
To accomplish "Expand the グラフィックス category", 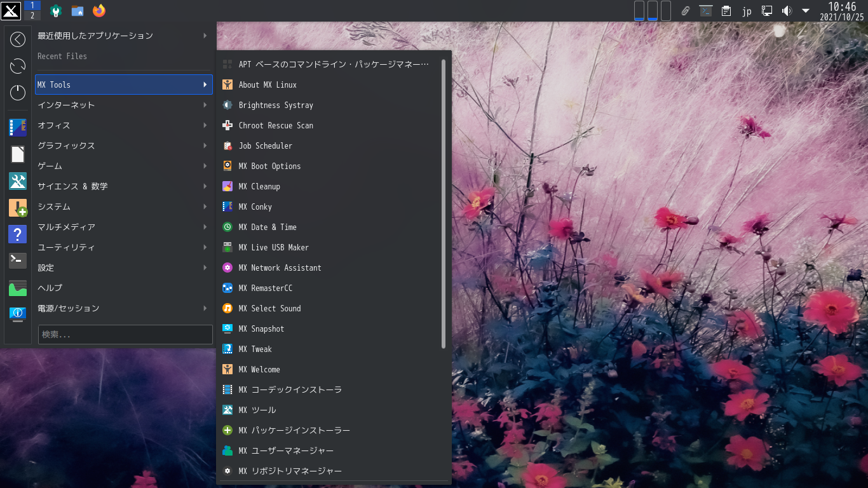I will [124, 146].
